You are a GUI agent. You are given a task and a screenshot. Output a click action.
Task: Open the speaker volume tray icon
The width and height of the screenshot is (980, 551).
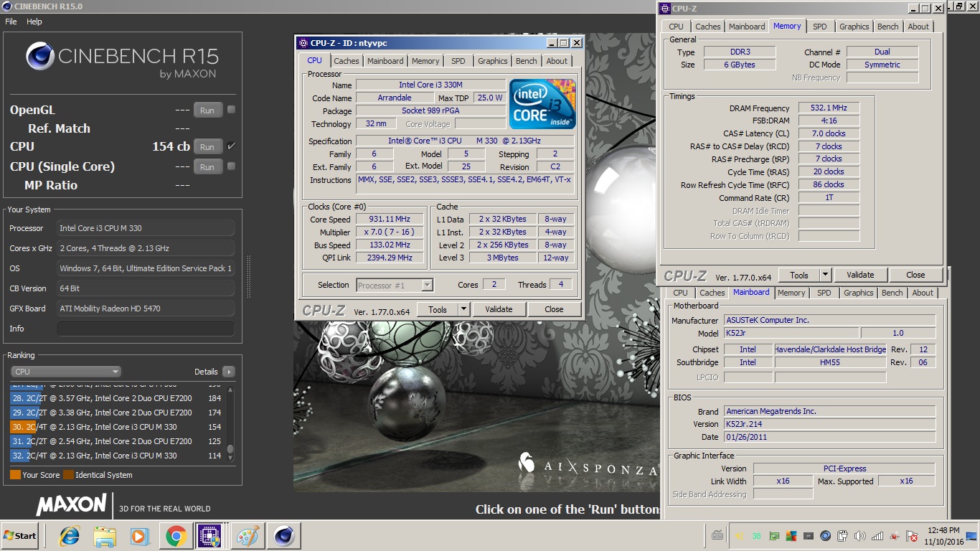[x=859, y=536]
